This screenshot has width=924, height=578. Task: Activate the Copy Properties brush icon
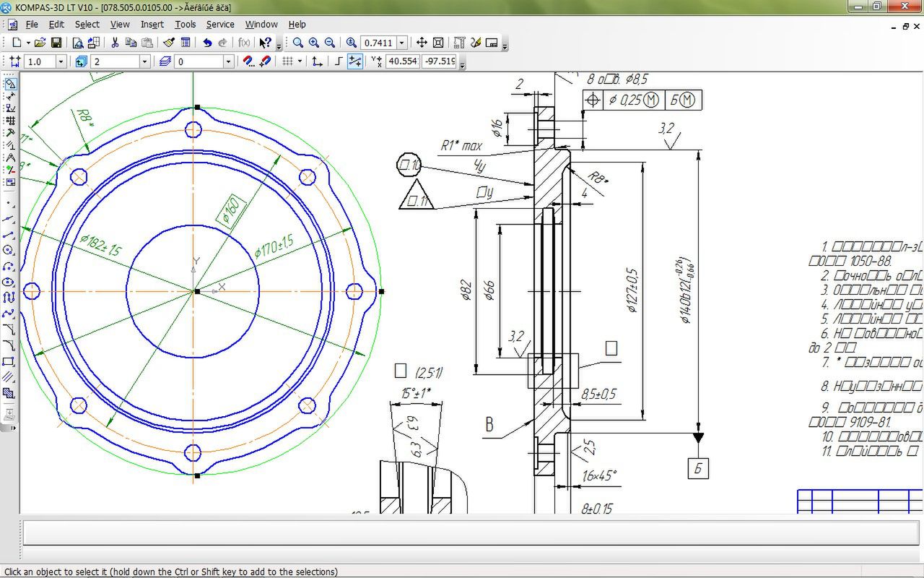click(169, 43)
